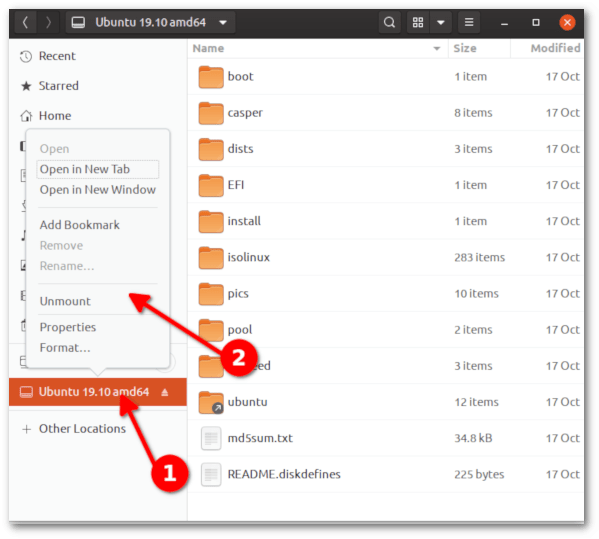Click the 34.8 kB size cell

(473, 439)
